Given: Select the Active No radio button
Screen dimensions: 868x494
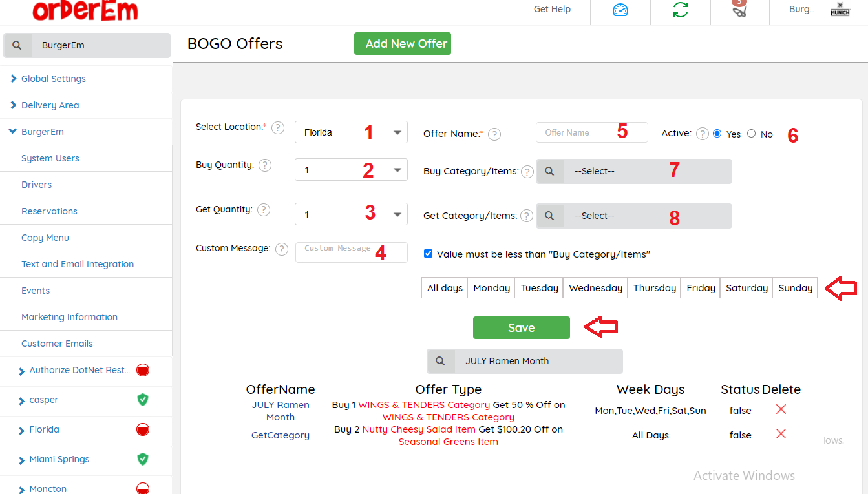Looking at the screenshot, I should (751, 133).
